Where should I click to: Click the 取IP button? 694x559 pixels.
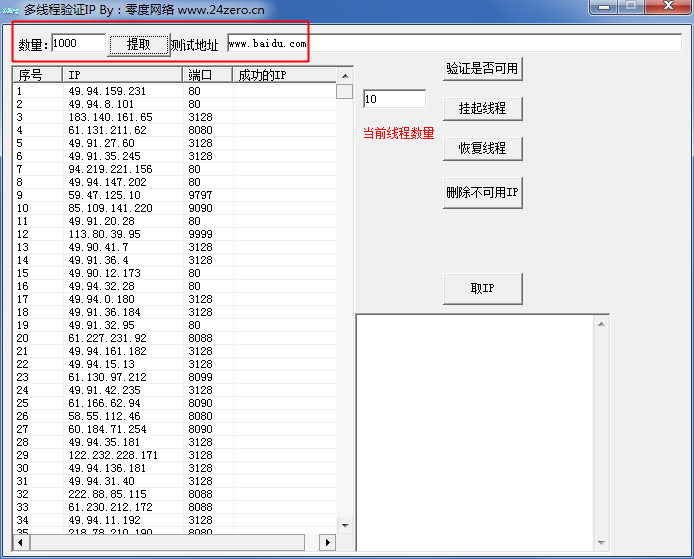tap(482, 289)
